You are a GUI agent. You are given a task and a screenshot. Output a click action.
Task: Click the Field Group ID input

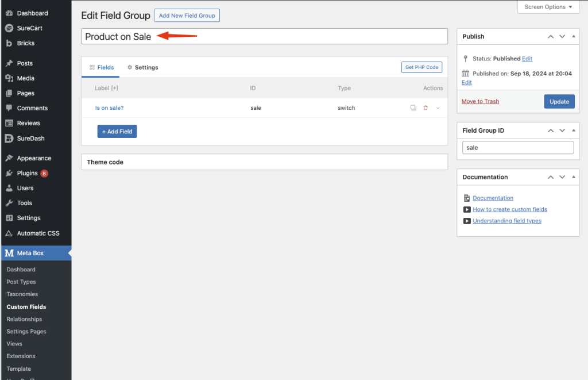pyautogui.click(x=517, y=148)
